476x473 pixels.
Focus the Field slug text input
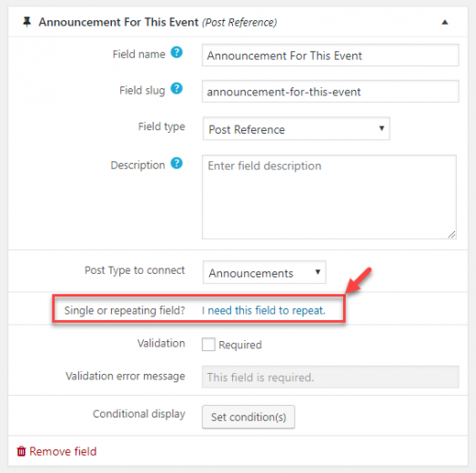(330, 91)
